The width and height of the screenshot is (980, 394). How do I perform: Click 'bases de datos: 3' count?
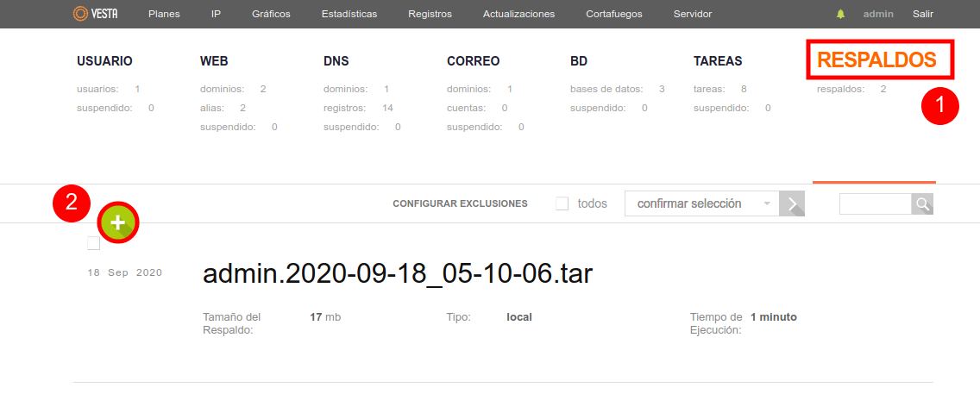618,90
